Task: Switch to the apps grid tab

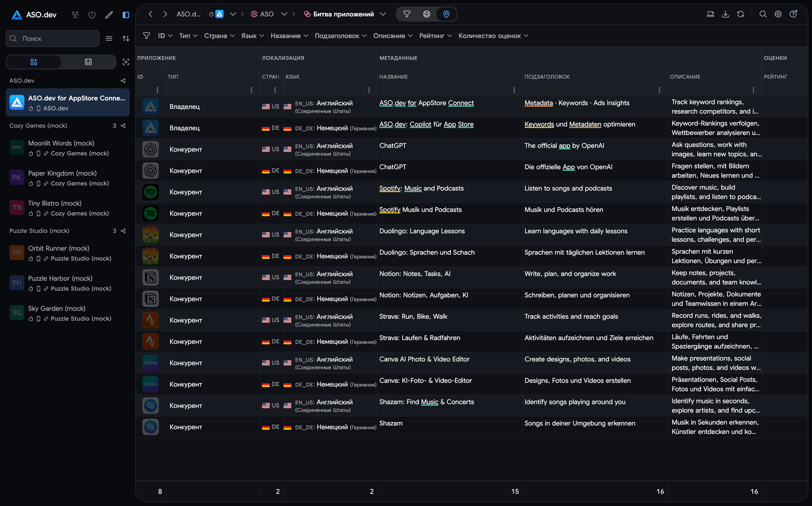Action: pos(34,62)
